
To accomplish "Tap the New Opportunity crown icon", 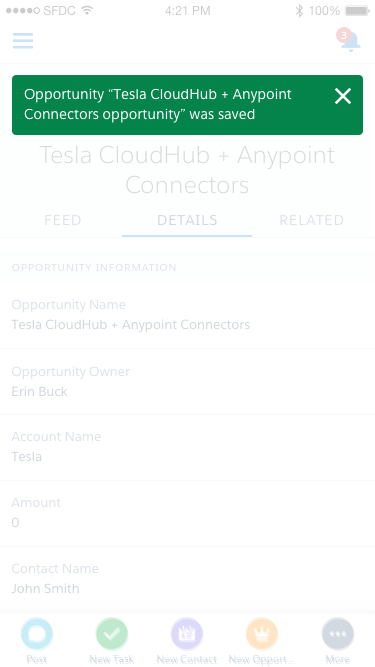I will click(x=261, y=634).
